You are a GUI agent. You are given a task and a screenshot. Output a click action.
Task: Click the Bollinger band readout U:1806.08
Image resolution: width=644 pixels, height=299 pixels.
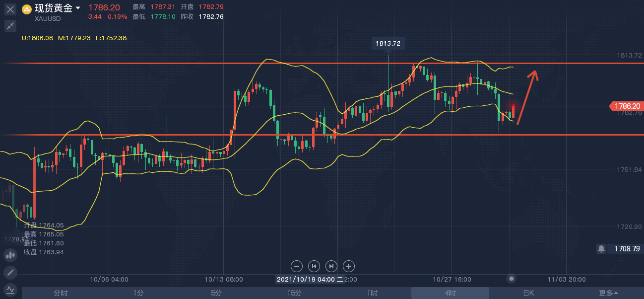click(38, 38)
